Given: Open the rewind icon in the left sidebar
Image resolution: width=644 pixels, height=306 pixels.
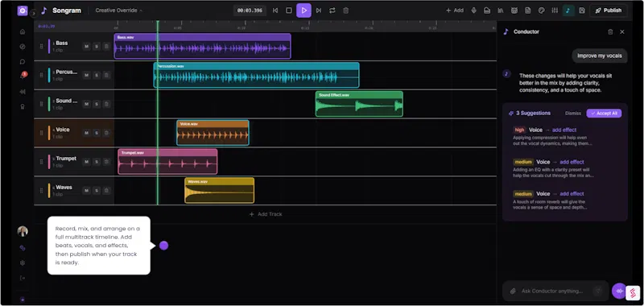Looking at the screenshot, I should (x=23, y=91).
